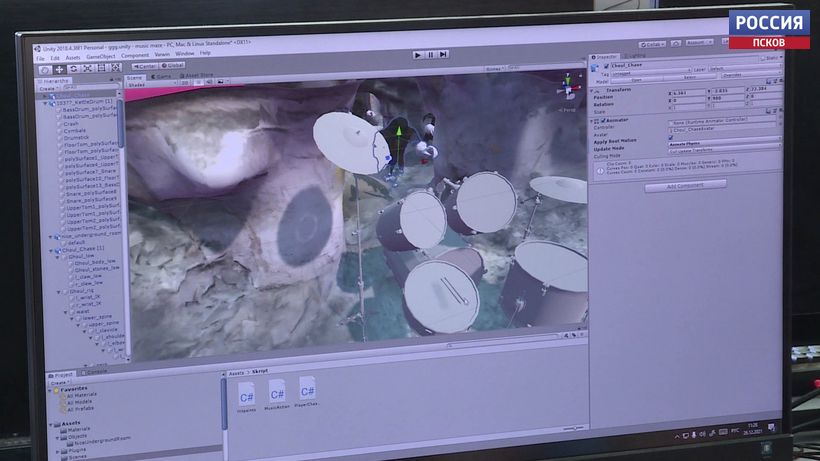Select the Hand tool in toolbar
820x461 pixels.
(x=45, y=70)
